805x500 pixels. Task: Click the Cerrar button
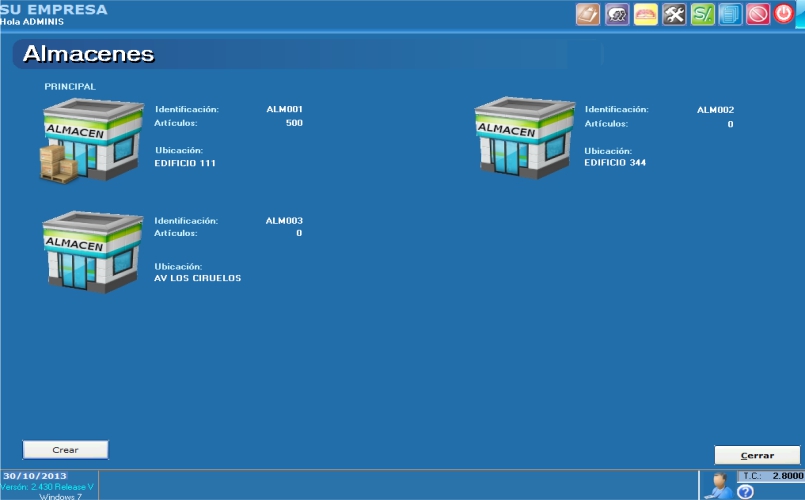[757, 455]
